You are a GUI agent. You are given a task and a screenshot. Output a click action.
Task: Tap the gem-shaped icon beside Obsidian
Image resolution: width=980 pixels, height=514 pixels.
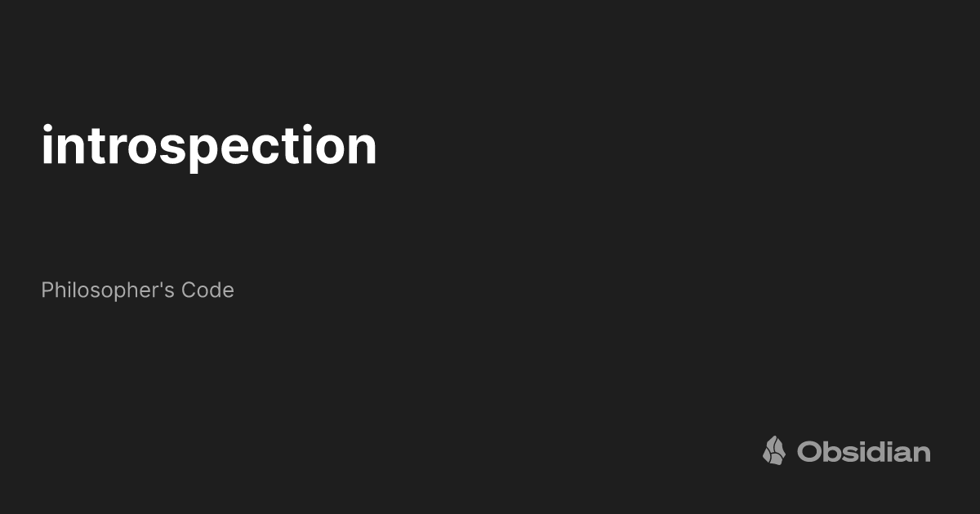(x=773, y=450)
